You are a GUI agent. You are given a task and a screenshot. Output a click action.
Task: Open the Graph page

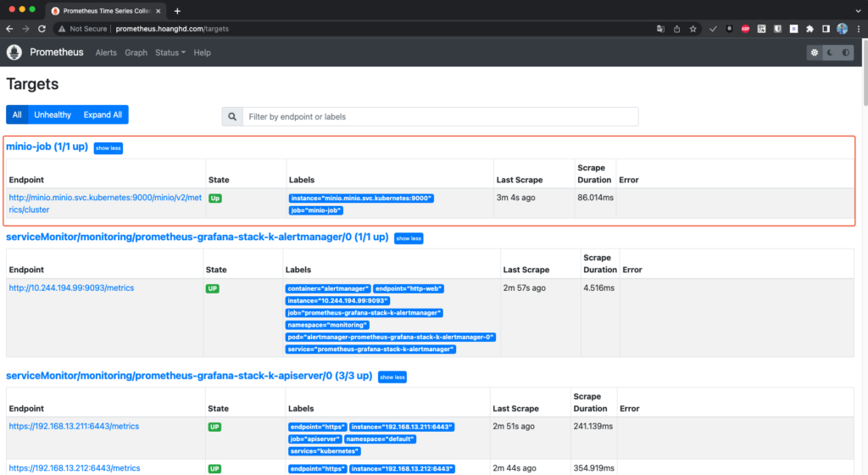(136, 53)
